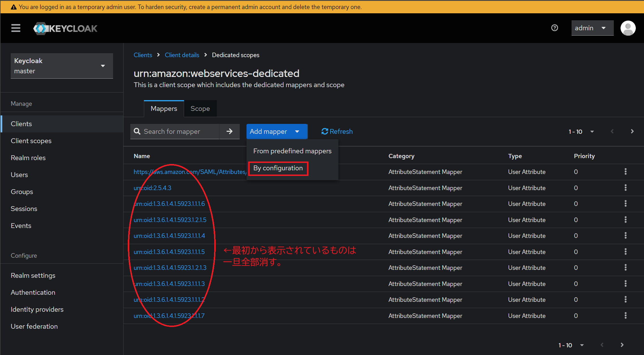Open kebab menu for urn:oid:2.5.4.3 row
This screenshot has width=644, height=355.
625,188
